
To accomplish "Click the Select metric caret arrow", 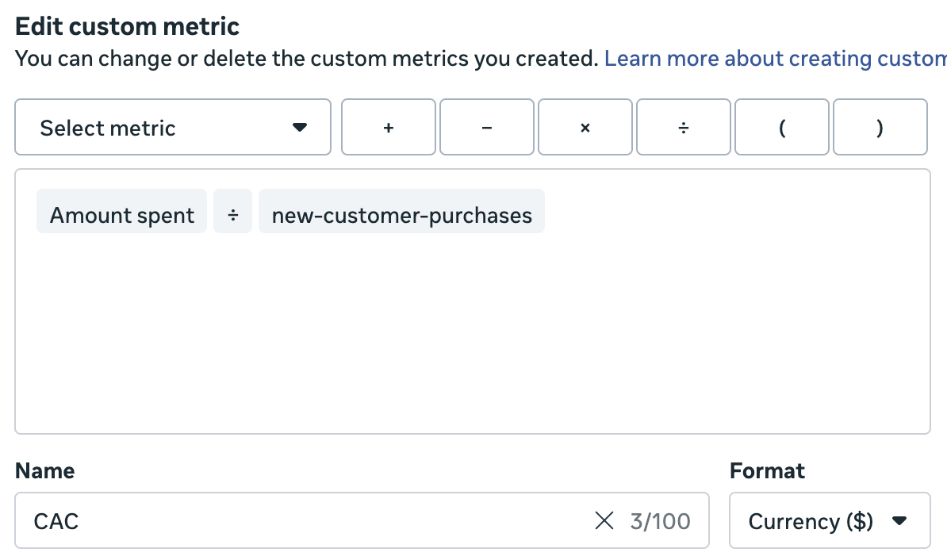I will (299, 128).
